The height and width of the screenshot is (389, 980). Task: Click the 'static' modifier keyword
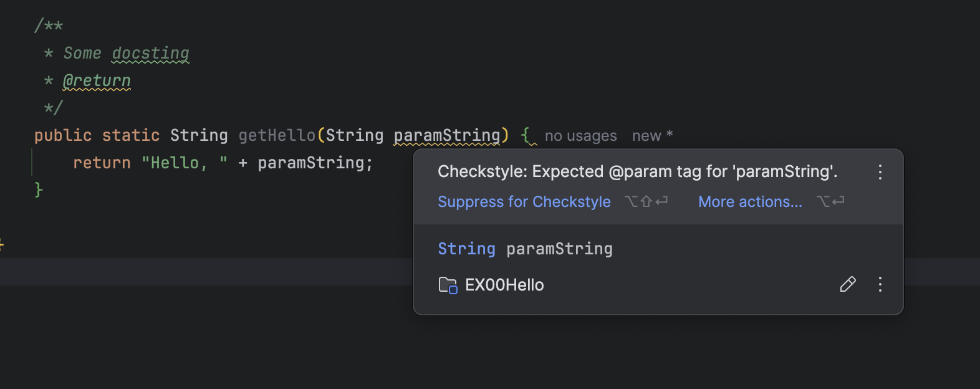[131, 135]
